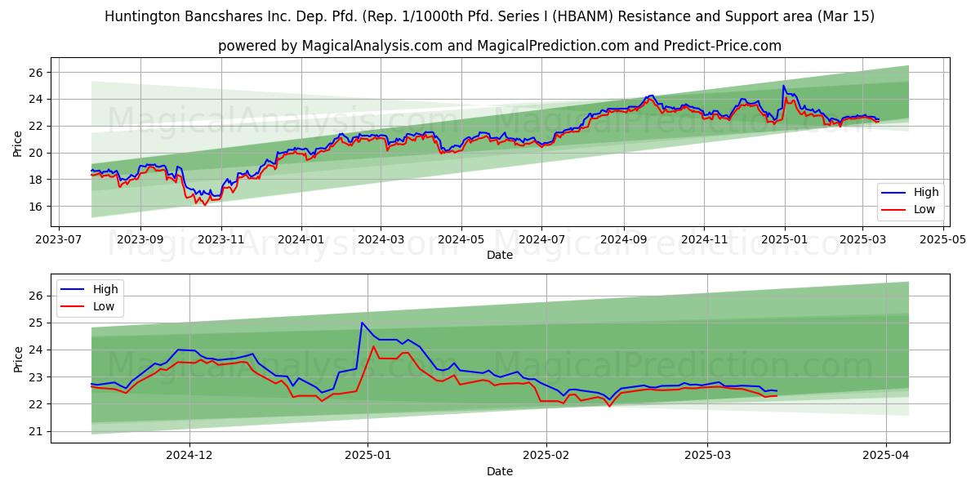
Task: Click the '2024-03' x-axis label in the top chart
Action: click(381, 240)
